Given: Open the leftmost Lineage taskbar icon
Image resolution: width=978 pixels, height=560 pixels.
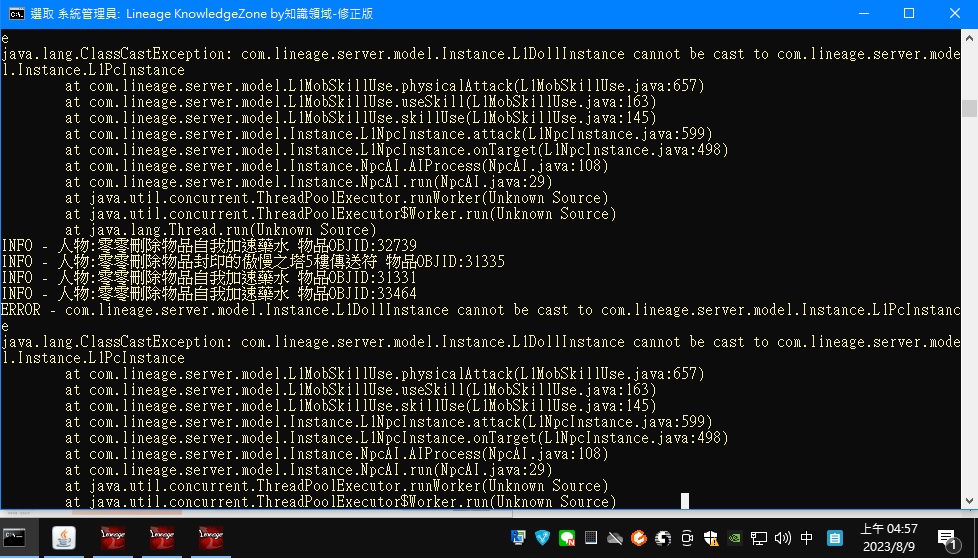Looking at the screenshot, I should (113, 537).
